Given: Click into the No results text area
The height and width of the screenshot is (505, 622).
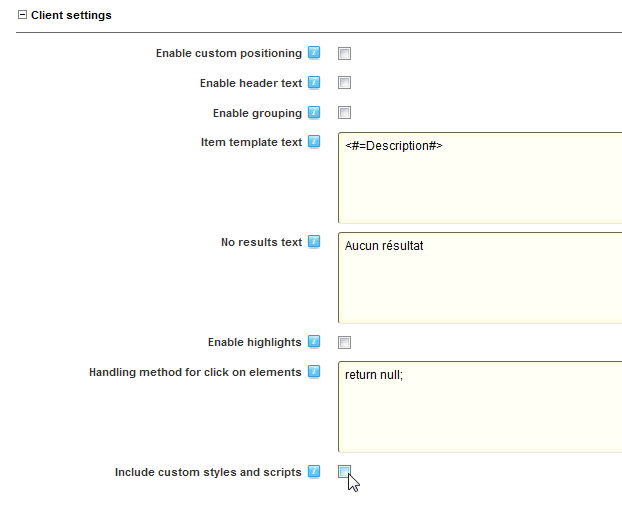Looking at the screenshot, I should [480, 278].
